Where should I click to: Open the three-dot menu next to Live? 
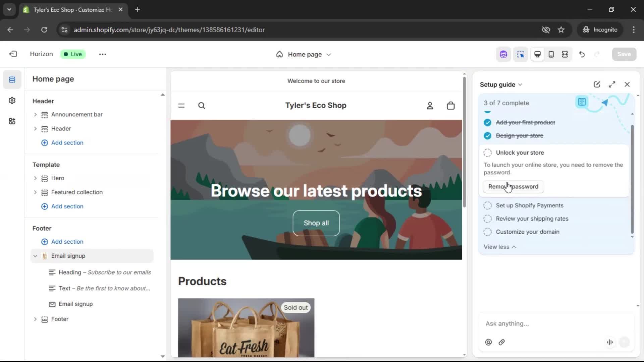click(102, 54)
